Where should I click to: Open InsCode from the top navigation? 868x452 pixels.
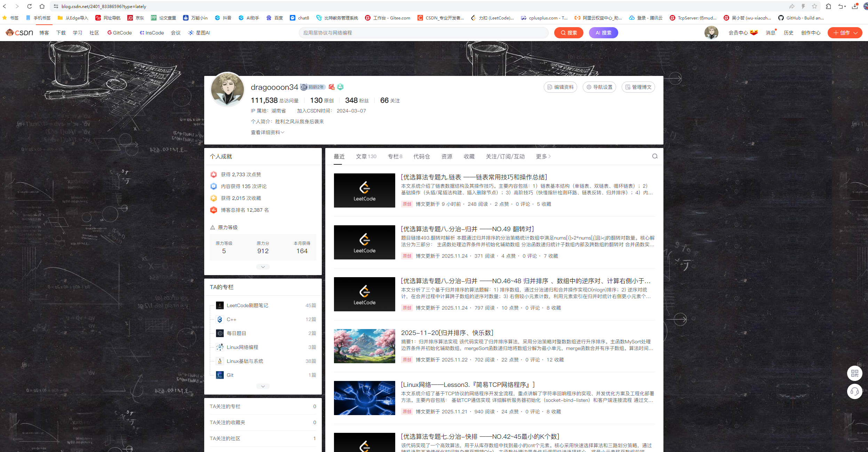tap(152, 32)
